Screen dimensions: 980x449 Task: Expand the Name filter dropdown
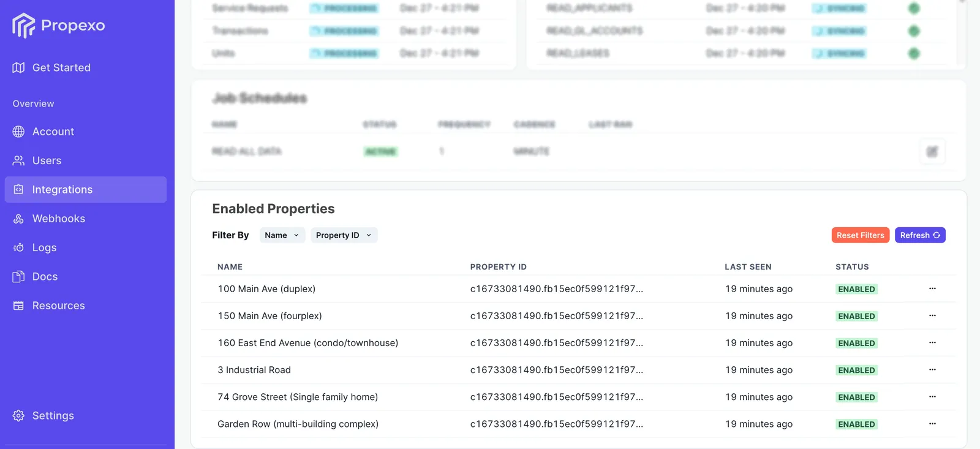[282, 235]
